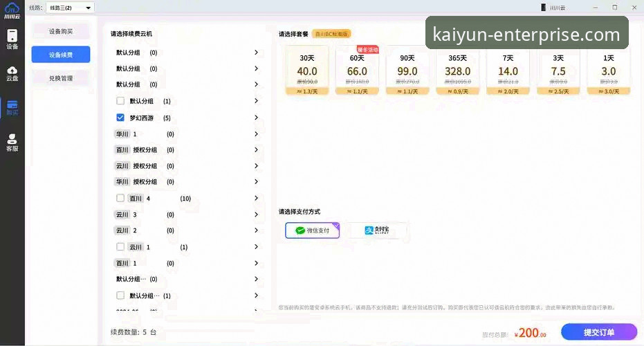Open the 云盘 cloud drive sidebar icon
Image resolution: width=644 pixels, height=346 pixels.
[12, 73]
